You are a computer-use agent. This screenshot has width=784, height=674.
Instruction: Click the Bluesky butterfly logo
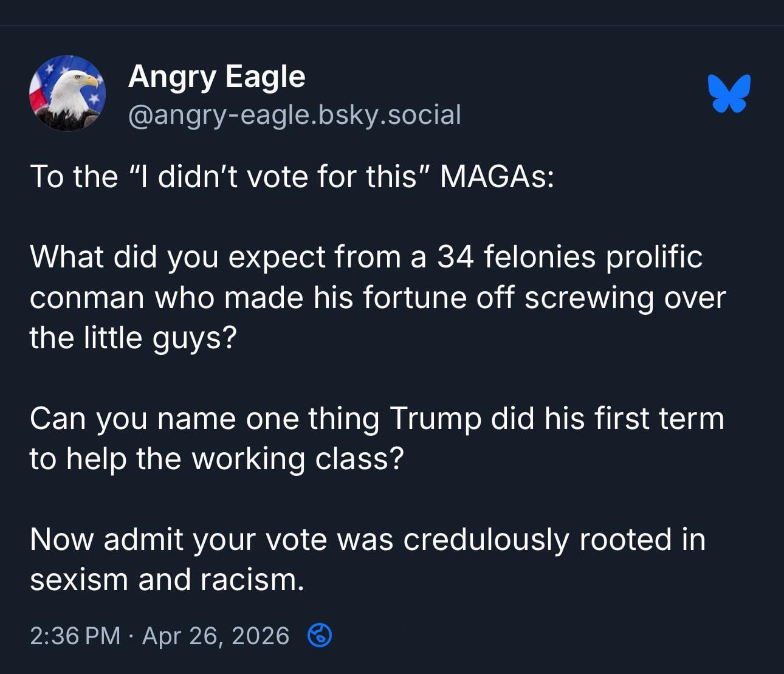[729, 94]
